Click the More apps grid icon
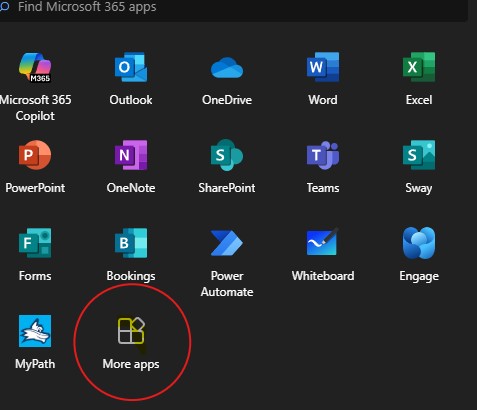 [x=131, y=331]
